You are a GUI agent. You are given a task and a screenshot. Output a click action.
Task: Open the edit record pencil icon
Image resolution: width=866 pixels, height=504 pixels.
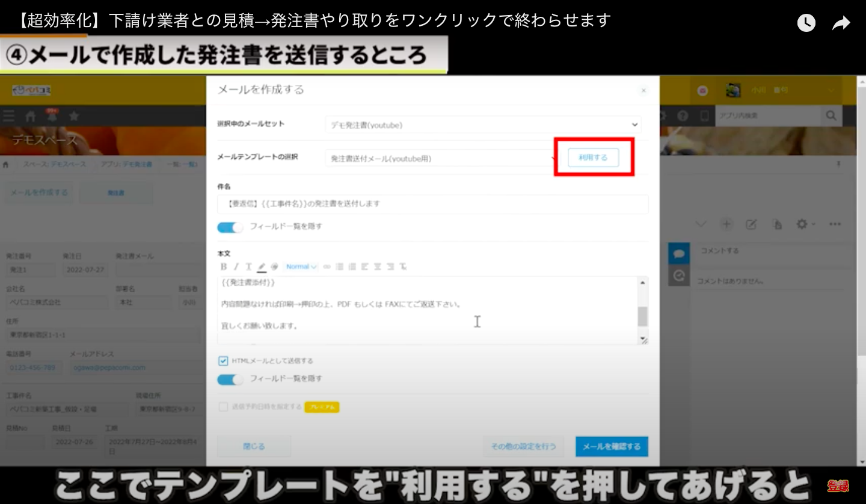tap(751, 224)
